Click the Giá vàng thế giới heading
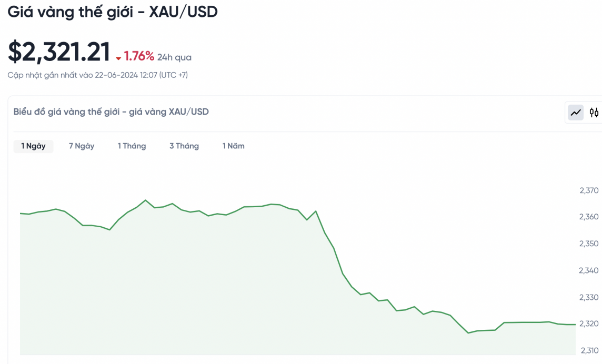The image size is (602, 364). pyautogui.click(x=113, y=12)
